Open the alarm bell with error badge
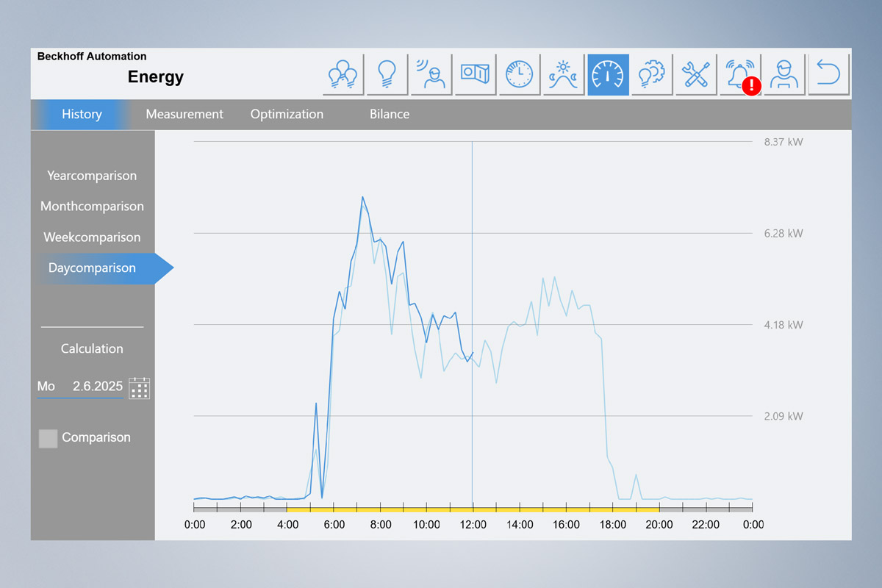882x588 pixels. pos(740,73)
